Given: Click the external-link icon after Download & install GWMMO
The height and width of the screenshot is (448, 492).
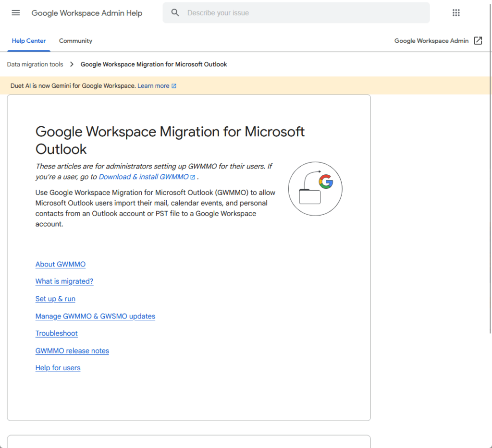Looking at the screenshot, I should click(x=193, y=178).
